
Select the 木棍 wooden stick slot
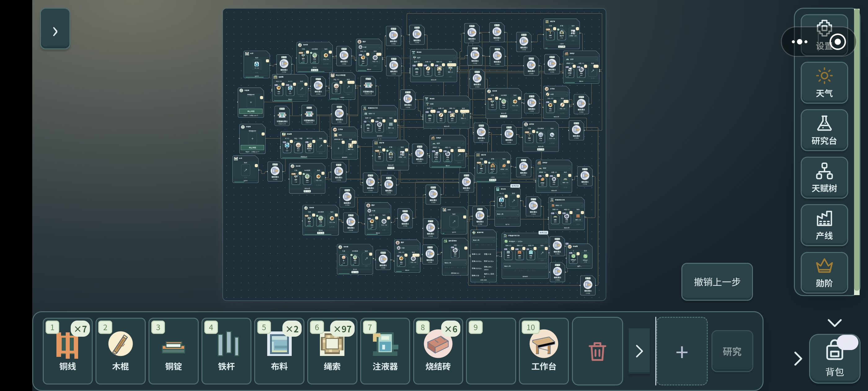[x=120, y=351]
